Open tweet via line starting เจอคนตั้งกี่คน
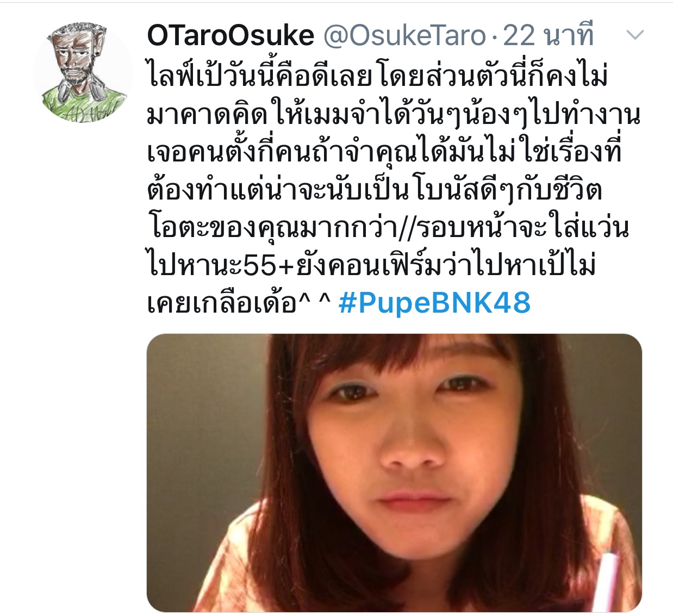Screen dimensions: 673x616 [384, 151]
